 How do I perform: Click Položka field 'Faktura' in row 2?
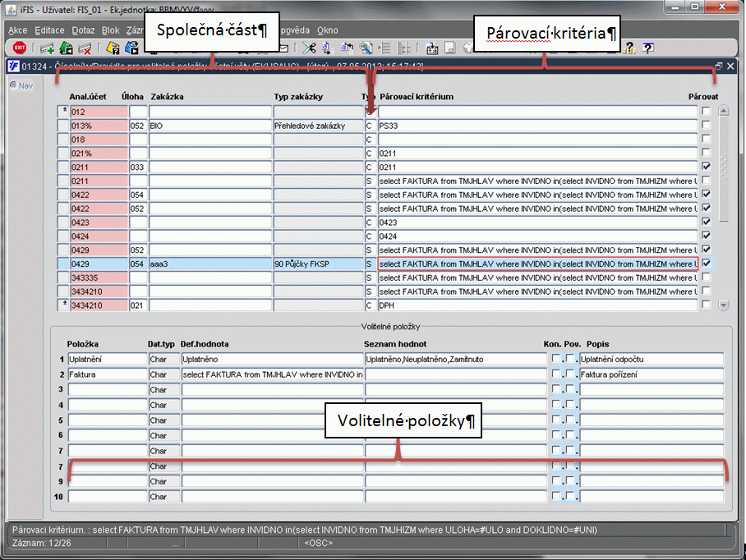pos(108,374)
